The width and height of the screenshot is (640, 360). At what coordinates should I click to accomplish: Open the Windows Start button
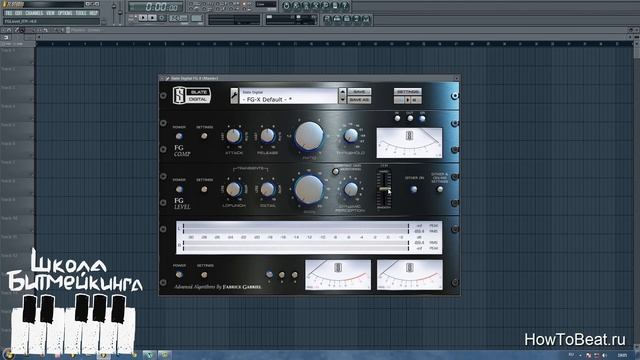coord(8,354)
